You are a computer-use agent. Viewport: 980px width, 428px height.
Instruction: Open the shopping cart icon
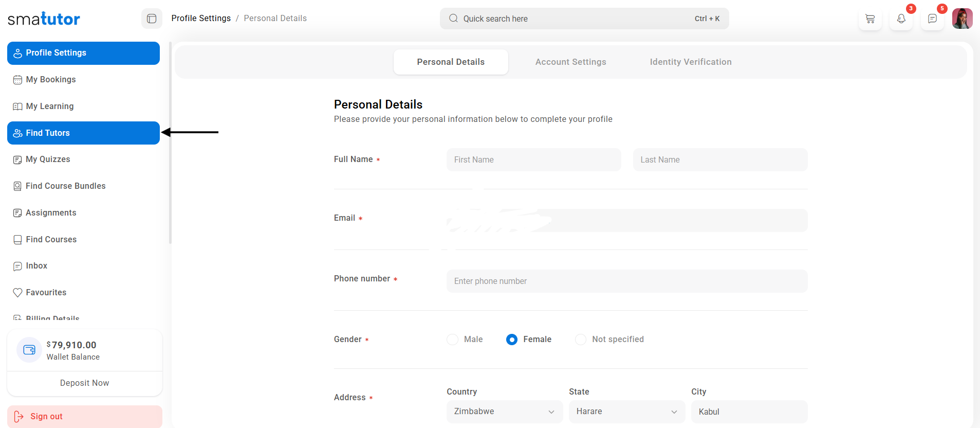[x=870, y=19]
